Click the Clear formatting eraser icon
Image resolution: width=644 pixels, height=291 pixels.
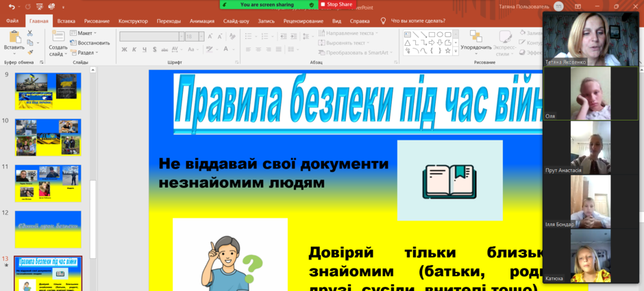tap(232, 36)
